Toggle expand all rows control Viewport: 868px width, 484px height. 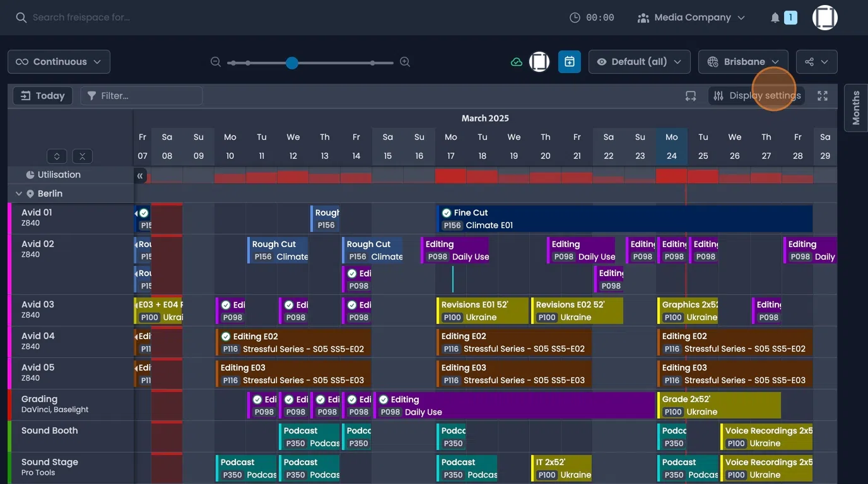(x=57, y=156)
